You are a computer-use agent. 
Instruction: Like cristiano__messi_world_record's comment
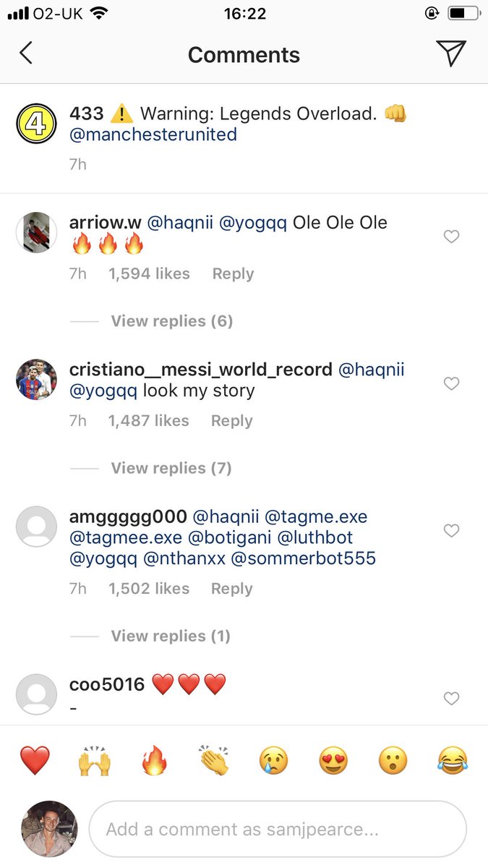tap(451, 383)
